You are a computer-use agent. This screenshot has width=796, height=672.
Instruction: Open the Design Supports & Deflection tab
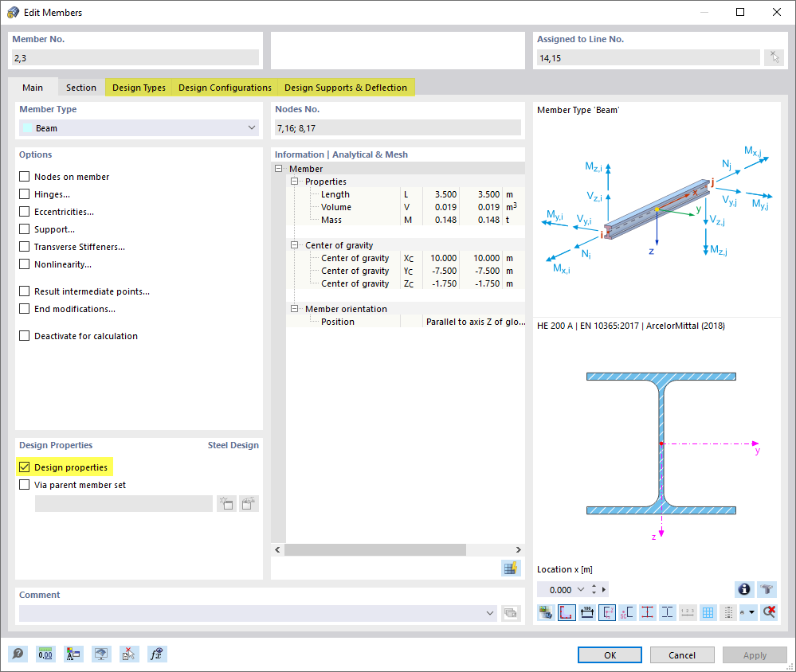click(346, 88)
